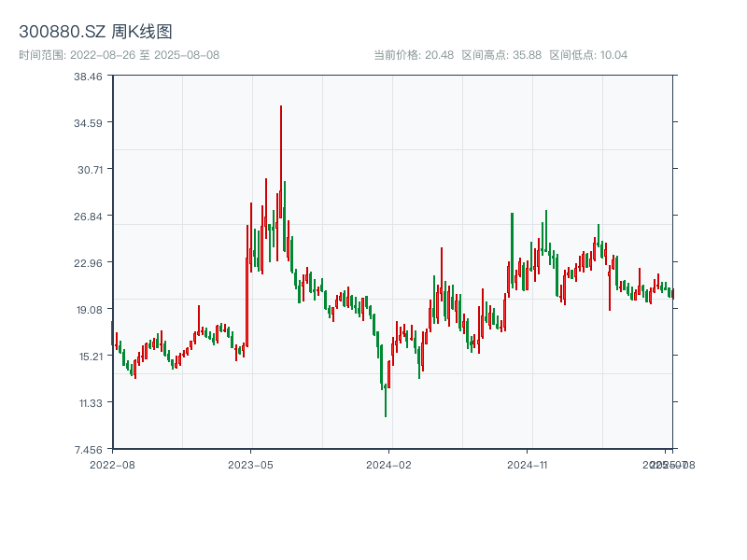Click the y-axis label 38.46
Viewport: 747px width, 560px height.
88,77
